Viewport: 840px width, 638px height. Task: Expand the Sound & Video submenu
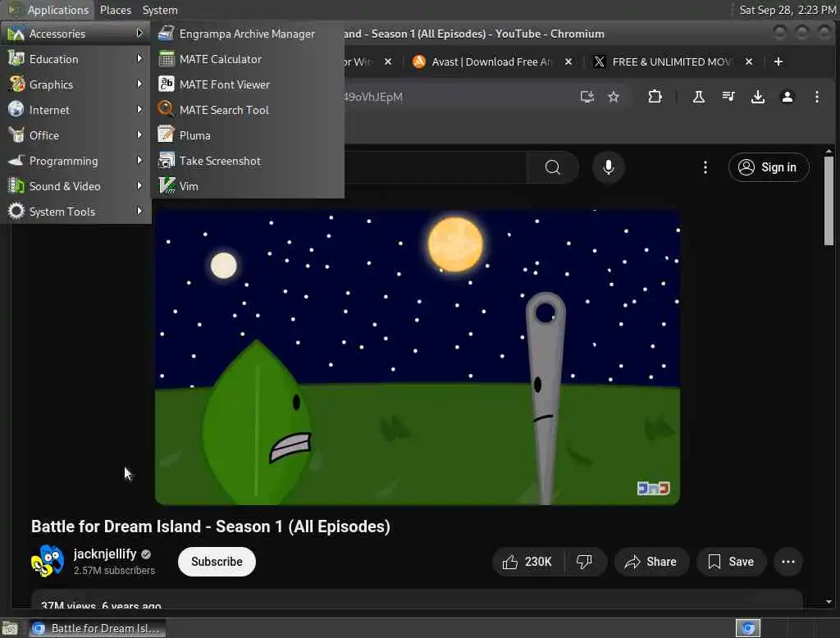click(75, 186)
